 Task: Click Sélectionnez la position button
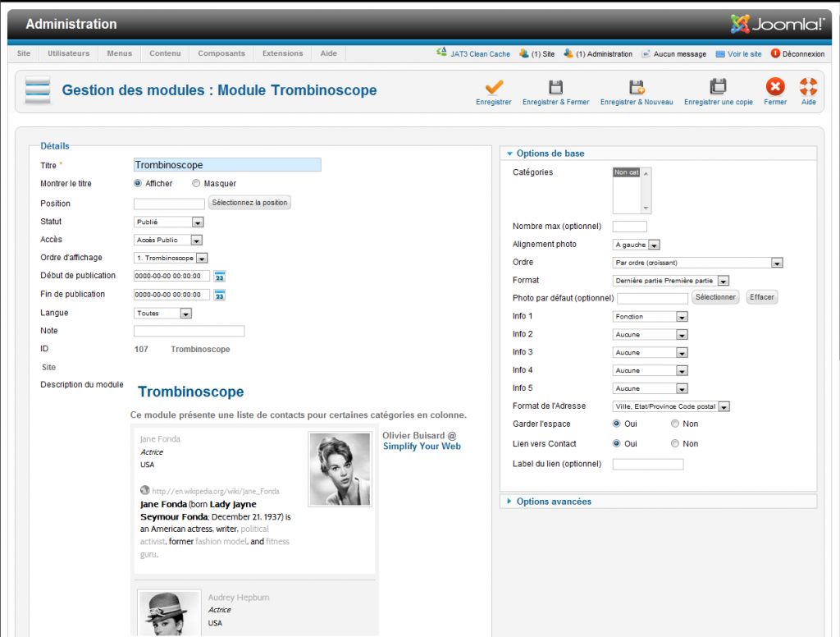pos(249,203)
